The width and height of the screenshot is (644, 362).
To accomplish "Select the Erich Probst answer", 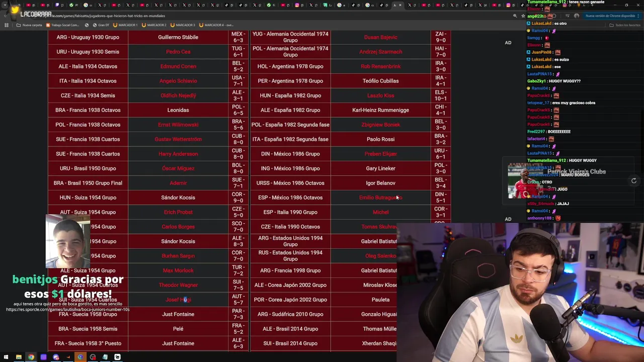I will (x=178, y=212).
